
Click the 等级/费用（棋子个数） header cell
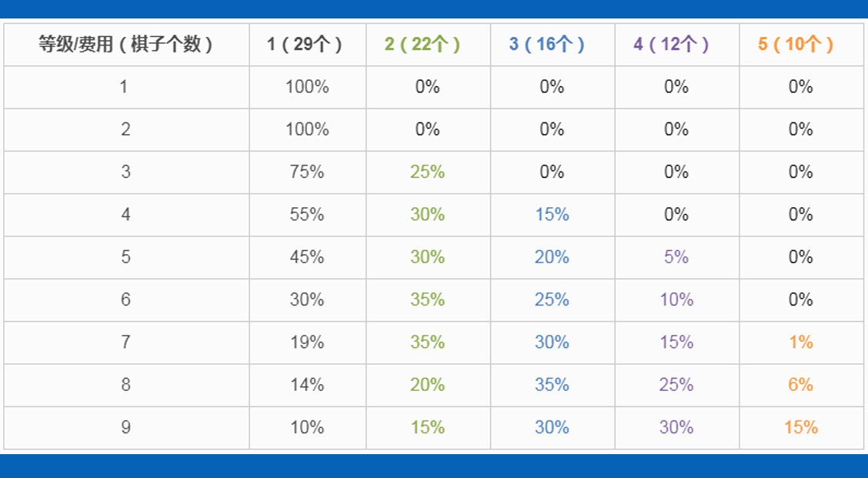click(x=125, y=45)
